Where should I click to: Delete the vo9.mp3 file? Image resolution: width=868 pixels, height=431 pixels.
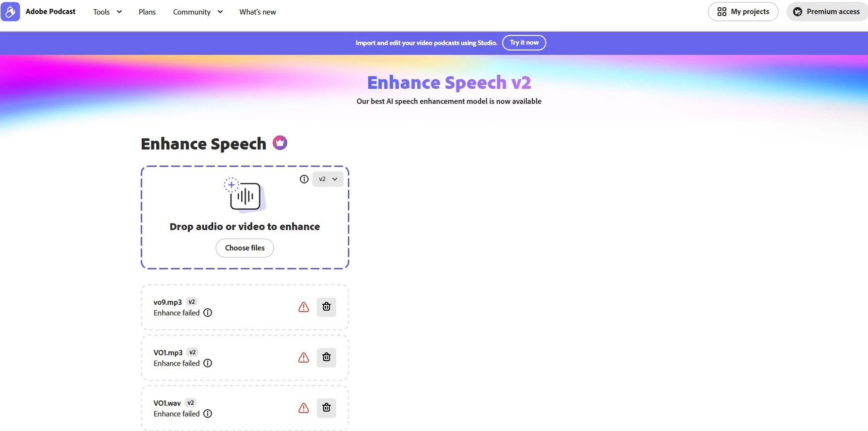point(327,307)
